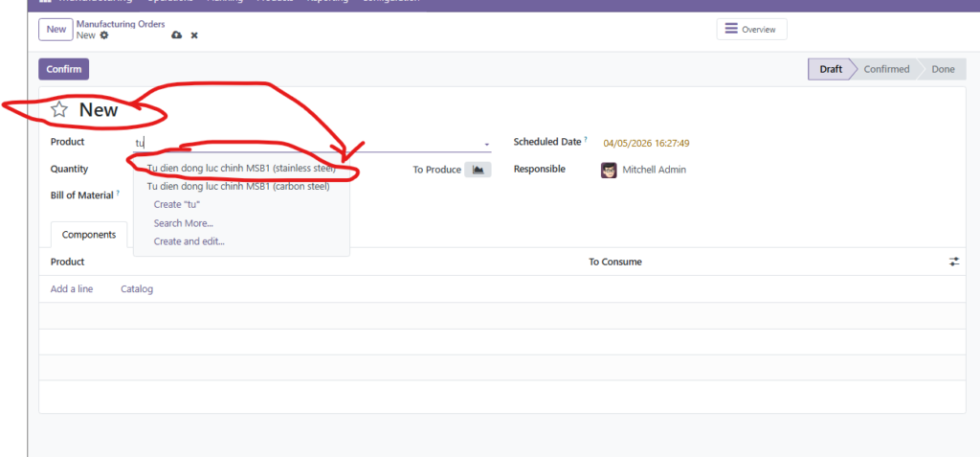The width and height of the screenshot is (980, 457).
Task: Open column settings icon in Components table
Action: [x=954, y=262]
